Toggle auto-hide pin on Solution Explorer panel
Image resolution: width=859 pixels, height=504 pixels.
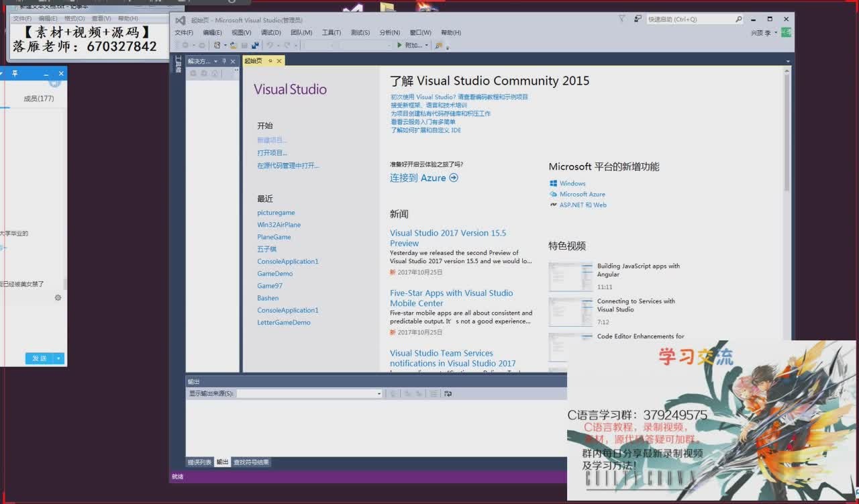(225, 61)
